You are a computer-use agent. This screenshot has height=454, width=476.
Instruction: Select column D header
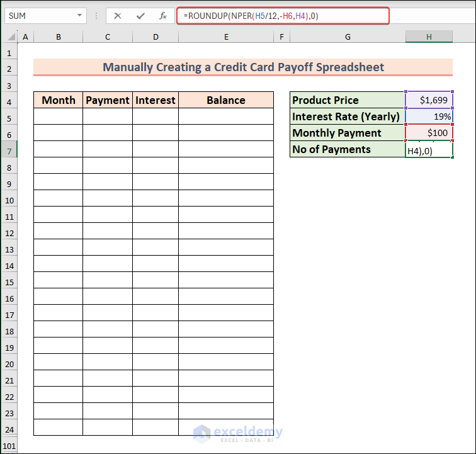point(156,37)
